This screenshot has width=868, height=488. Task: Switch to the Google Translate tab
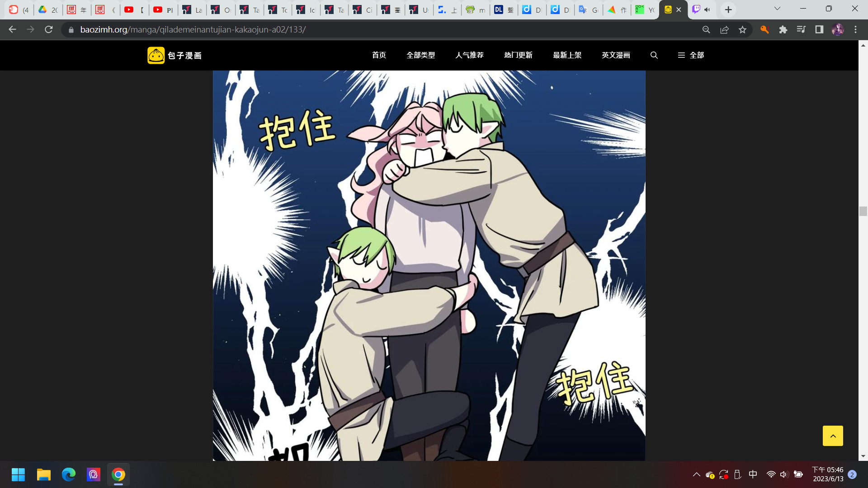coord(588,9)
